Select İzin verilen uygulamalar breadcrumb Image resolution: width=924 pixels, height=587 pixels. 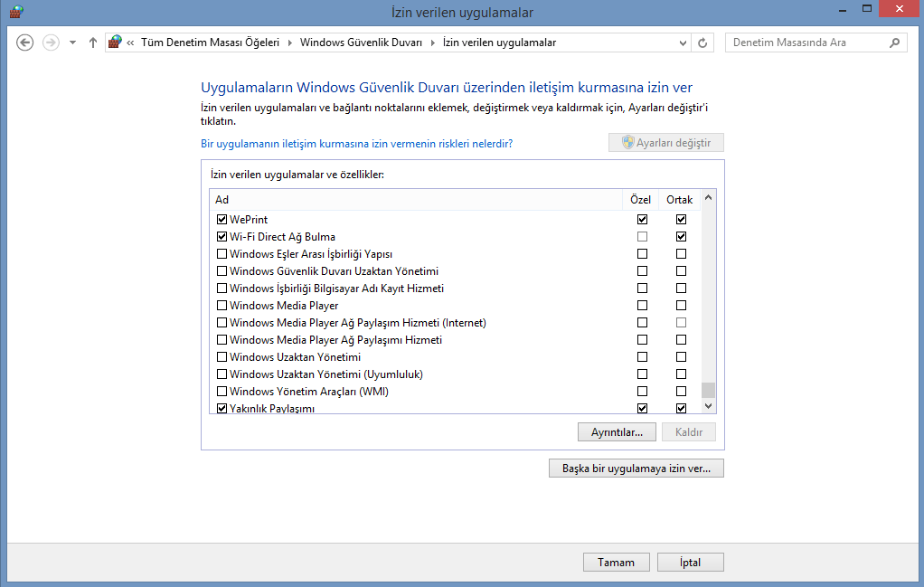click(499, 43)
